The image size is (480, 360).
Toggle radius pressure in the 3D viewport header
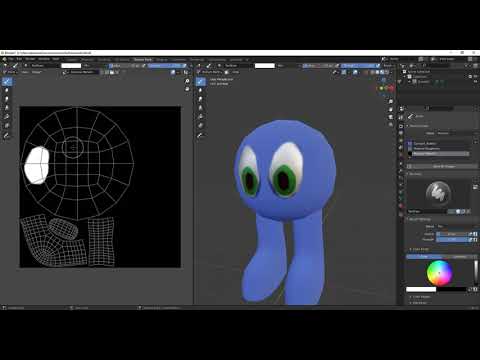pyautogui.click(x=337, y=66)
